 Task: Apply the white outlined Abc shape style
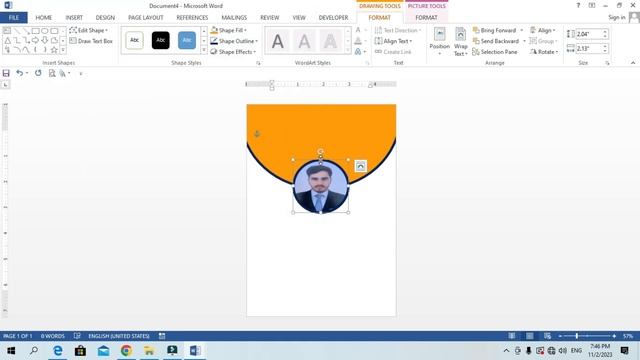pos(134,40)
